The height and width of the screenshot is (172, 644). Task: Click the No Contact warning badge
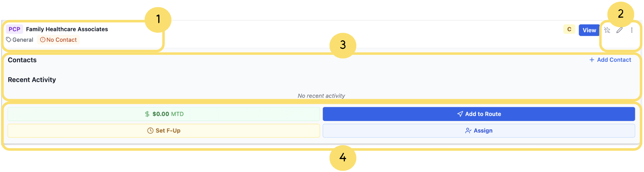(x=58, y=40)
